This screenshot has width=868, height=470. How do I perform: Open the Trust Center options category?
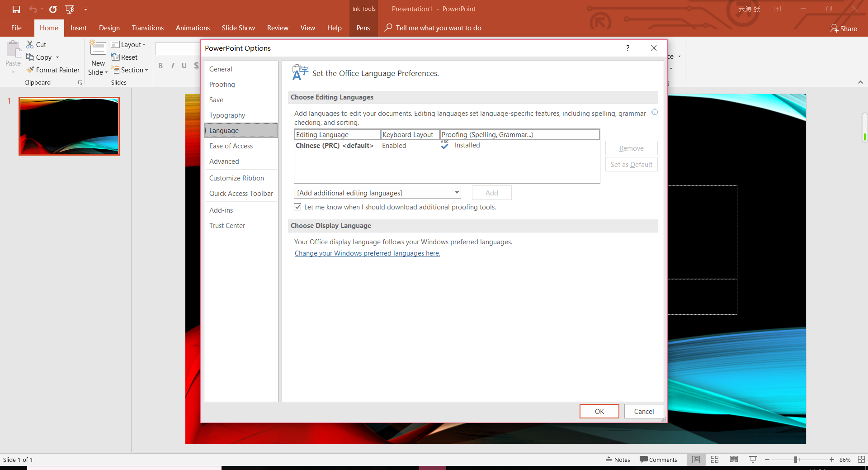click(x=241, y=226)
